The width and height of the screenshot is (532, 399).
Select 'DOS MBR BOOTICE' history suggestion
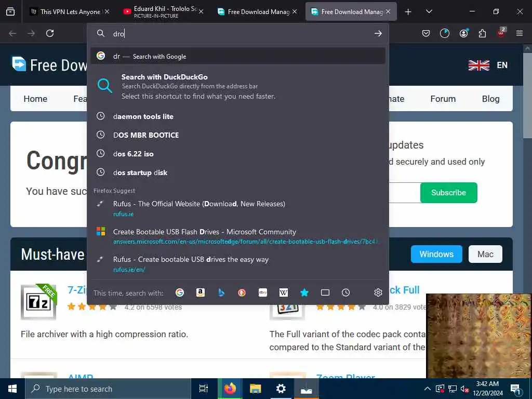(x=238, y=135)
